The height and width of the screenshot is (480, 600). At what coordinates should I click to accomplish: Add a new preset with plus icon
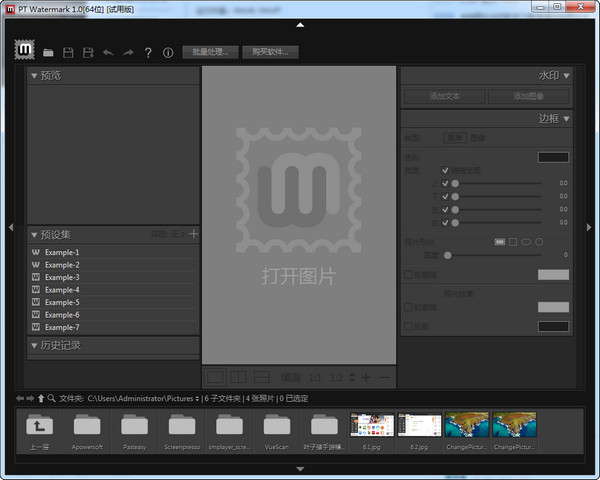point(194,234)
